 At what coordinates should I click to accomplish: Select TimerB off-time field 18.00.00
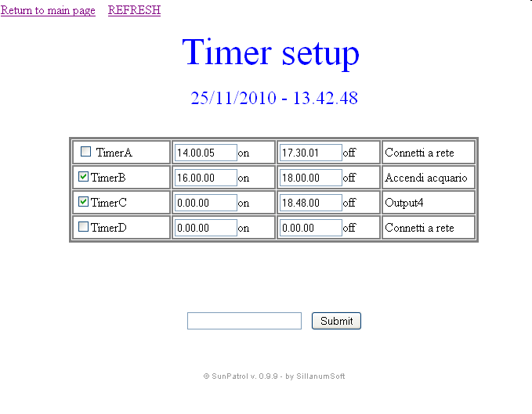pyautogui.click(x=310, y=178)
